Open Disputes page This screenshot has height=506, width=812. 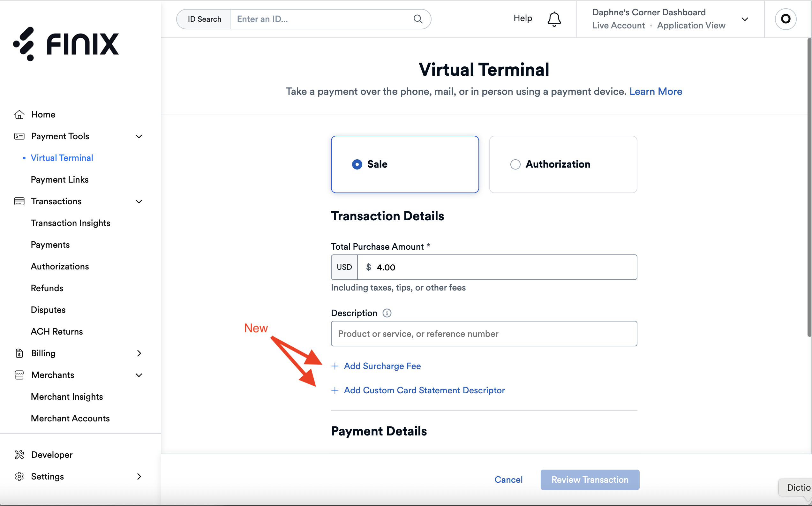[48, 310]
